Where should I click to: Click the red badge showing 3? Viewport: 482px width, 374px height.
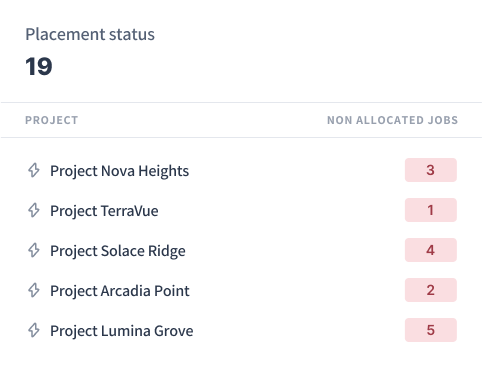(x=431, y=170)
